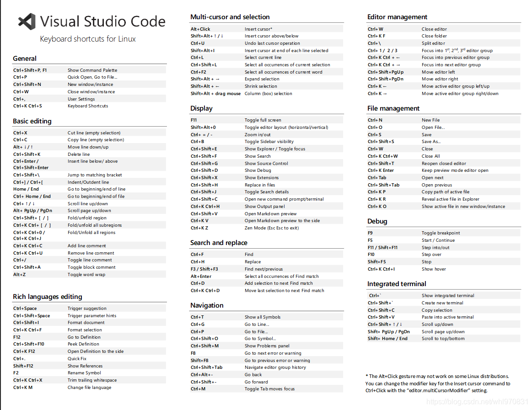
Task: Click 'Multi-cursor and selection' heading
Action: [230, 17]
